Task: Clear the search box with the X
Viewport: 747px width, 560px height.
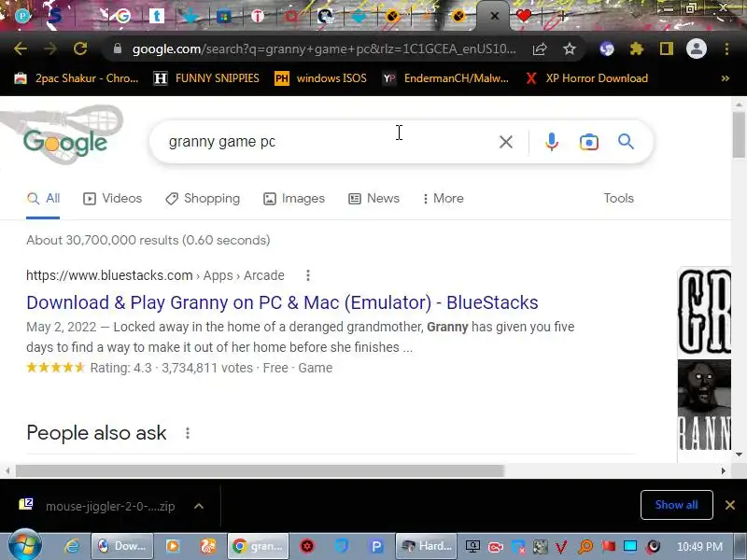Action: coord(506,142)
